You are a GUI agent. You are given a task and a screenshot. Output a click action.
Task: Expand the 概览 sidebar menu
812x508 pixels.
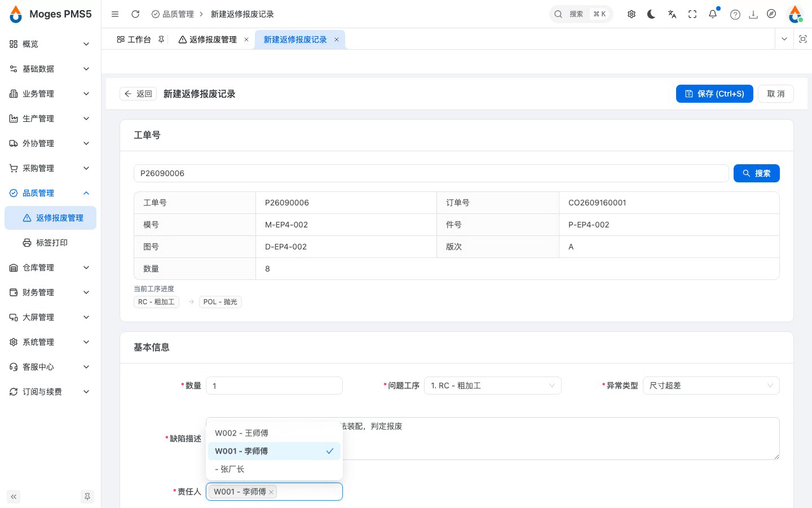50,44
